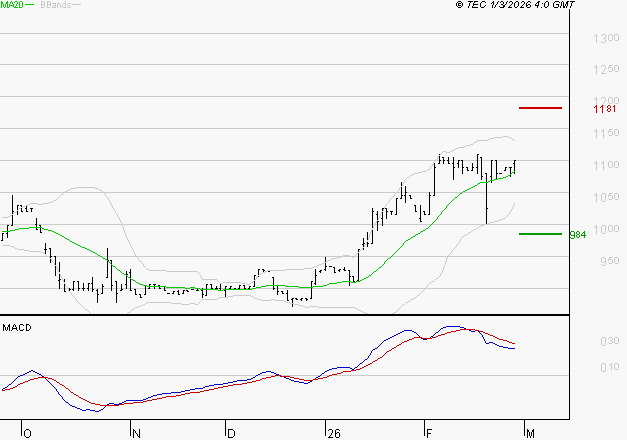Click the green 984 support value

tap(578, 235)
